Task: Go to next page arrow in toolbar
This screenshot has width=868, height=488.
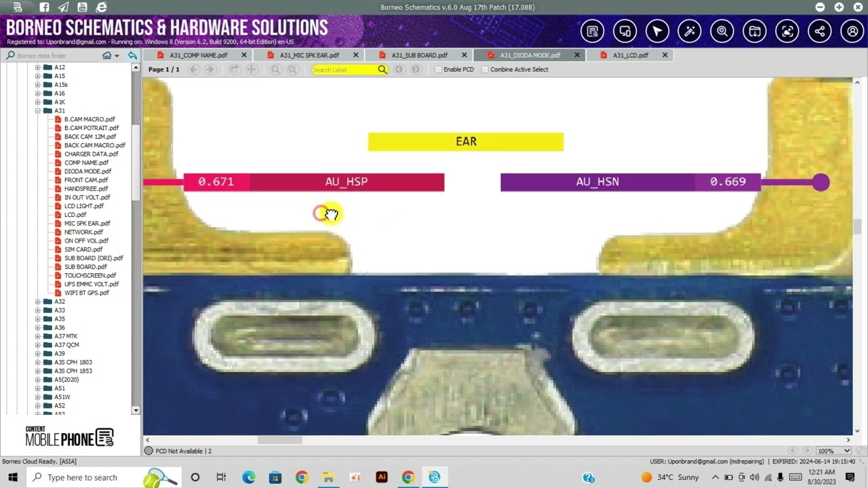Action: click(211, 70)
